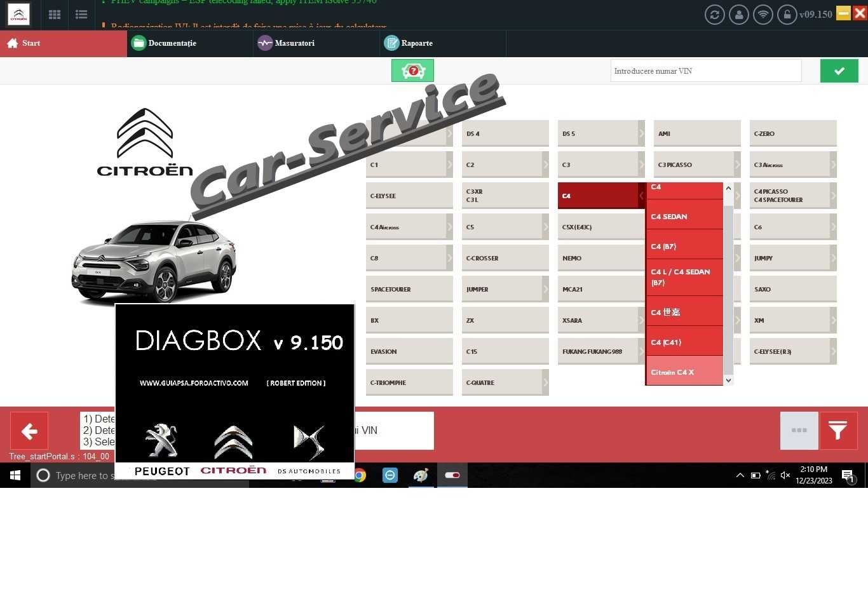Expand the XM tile chevron

coord(833,320)
